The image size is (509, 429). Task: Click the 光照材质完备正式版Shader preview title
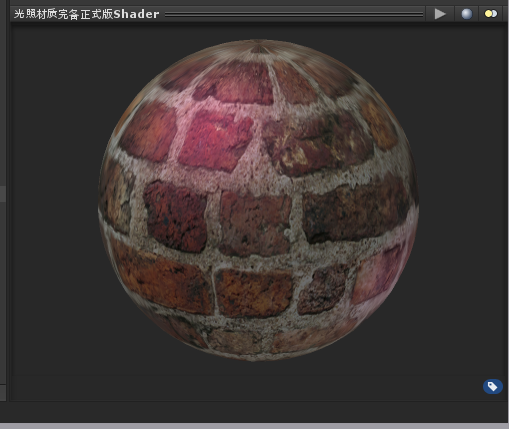(x=87, y=14)
